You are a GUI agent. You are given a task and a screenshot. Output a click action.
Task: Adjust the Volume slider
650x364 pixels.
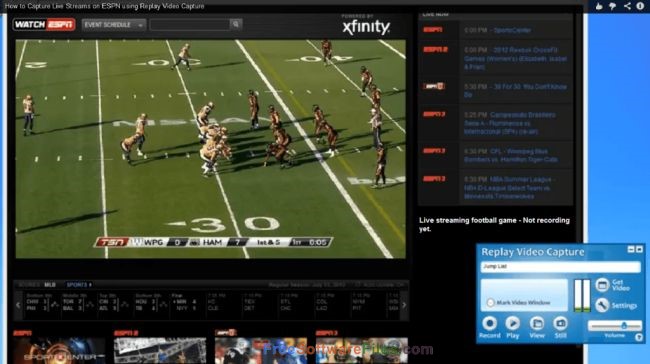[614, 326]
